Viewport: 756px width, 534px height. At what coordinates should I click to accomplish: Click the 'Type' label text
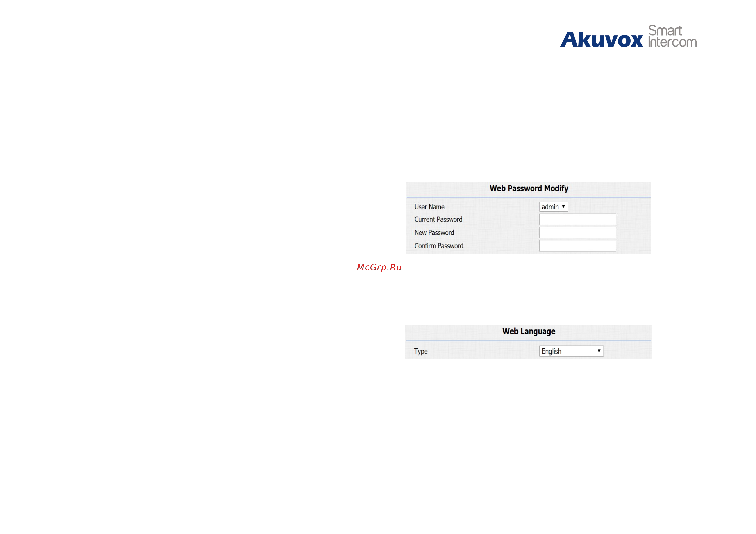(421, 351)
